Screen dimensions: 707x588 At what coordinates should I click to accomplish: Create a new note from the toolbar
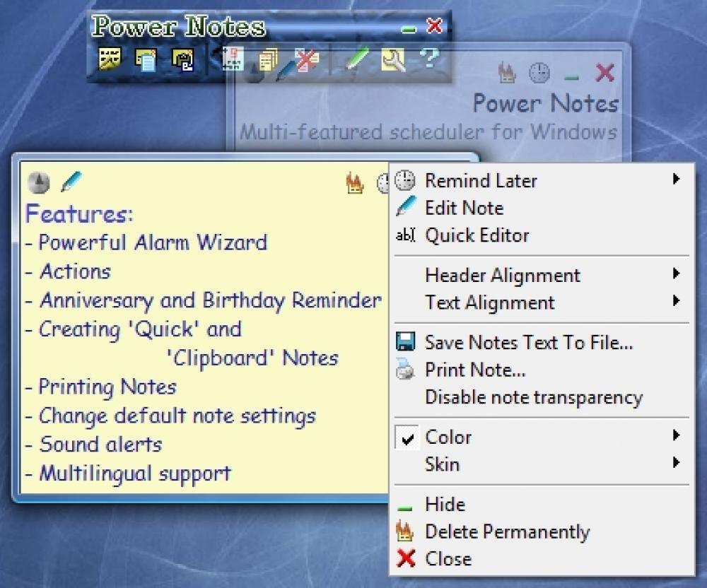pyautogui.click(x=145, y=60)
